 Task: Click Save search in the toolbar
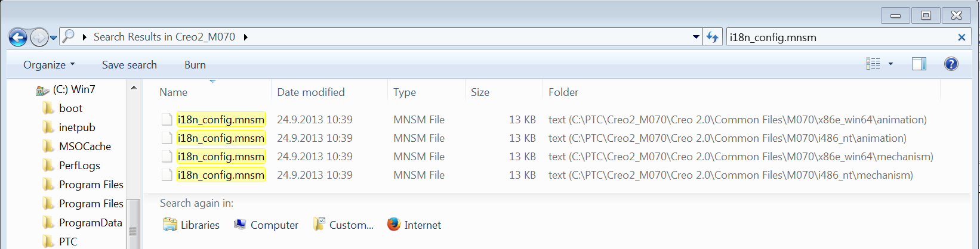[129, 64]
